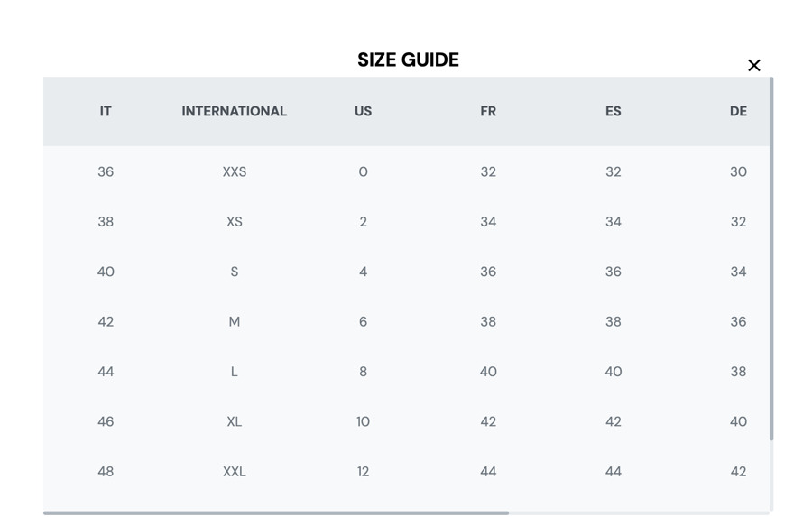The height and width of the screenshot is (517, 812).
Task: Select the US column header
Action: [x=363, y=111]
